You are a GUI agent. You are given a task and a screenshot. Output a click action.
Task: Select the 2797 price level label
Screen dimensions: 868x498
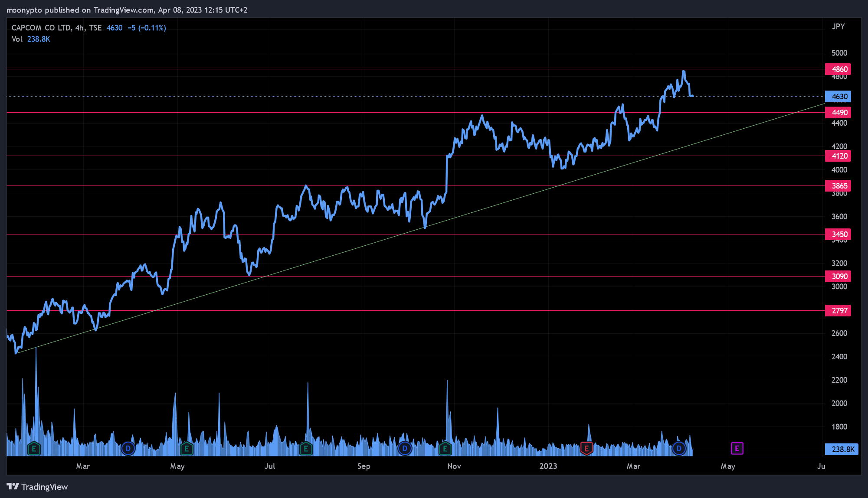(x=838, y=311)
